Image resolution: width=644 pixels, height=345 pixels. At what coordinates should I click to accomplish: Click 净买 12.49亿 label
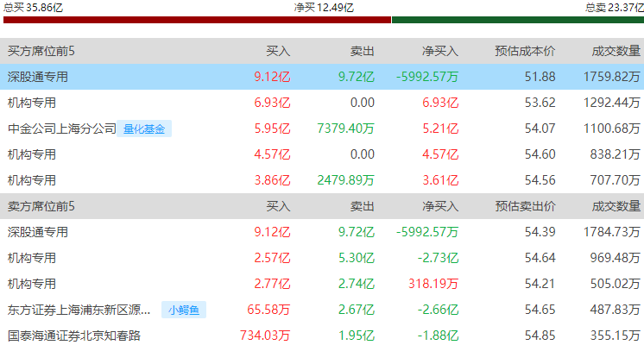(324, 8)
